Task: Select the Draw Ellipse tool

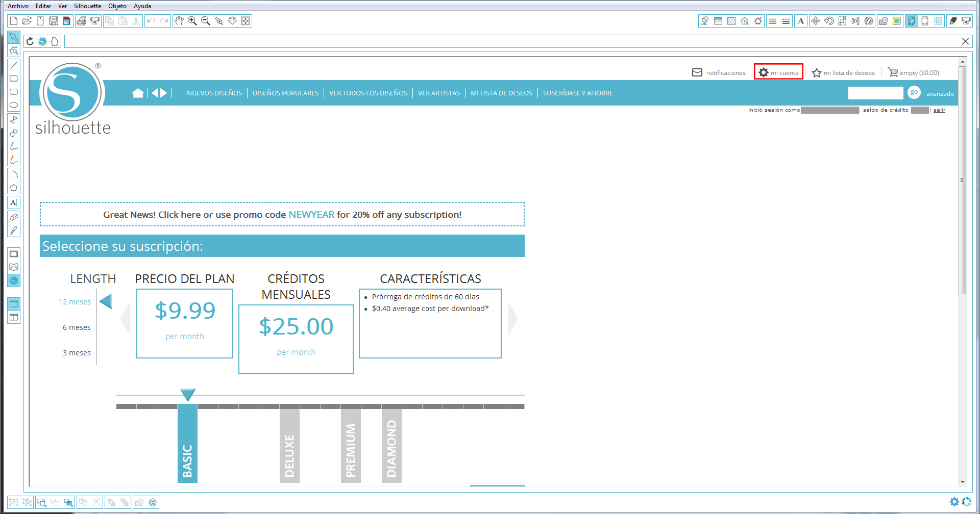Action: click(x=14, y=105)
